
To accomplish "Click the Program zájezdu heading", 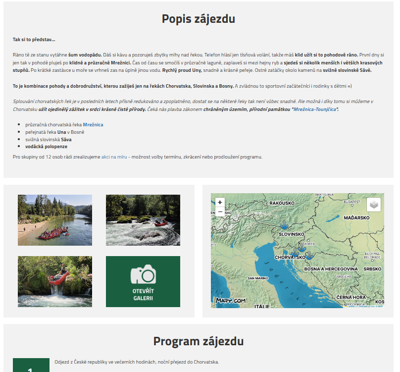I will point(198,341).
